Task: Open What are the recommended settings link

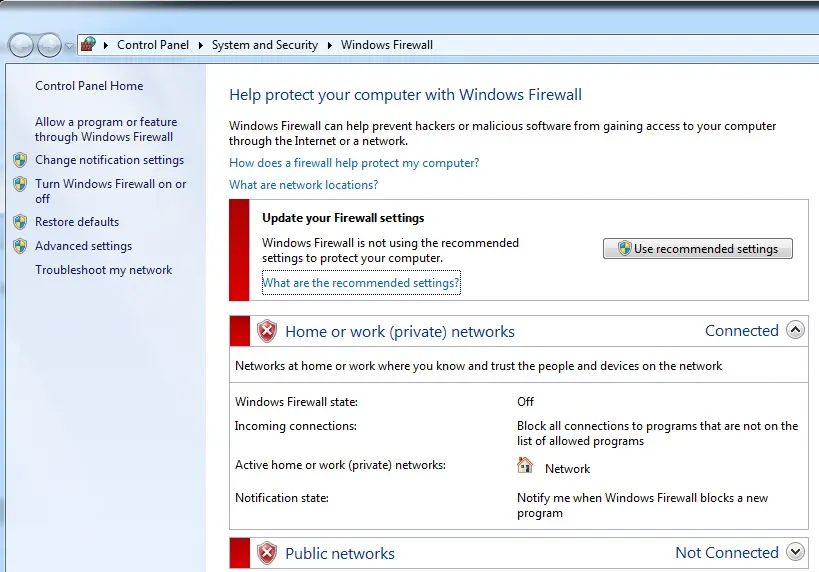Action: coord(361,283)
